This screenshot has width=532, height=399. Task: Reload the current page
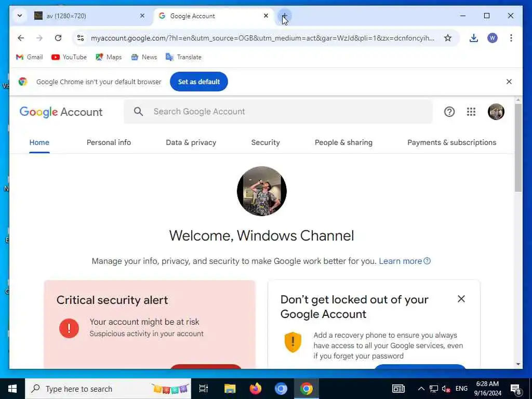pyautogui.click(x=58, y=38)
